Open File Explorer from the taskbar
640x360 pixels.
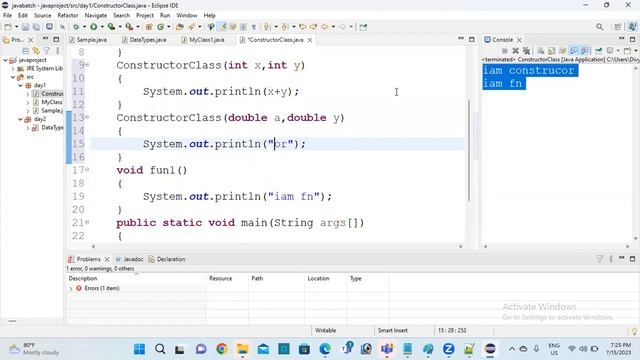coord(242,349)
